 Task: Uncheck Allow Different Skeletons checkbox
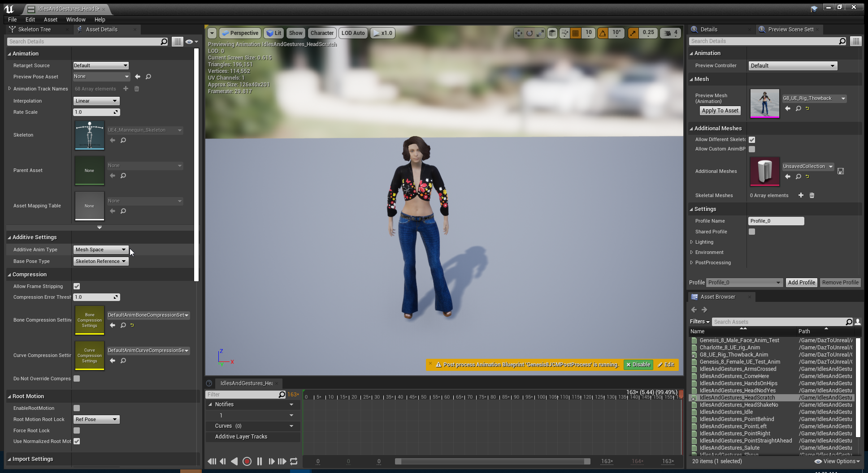(x=752, y=140)
